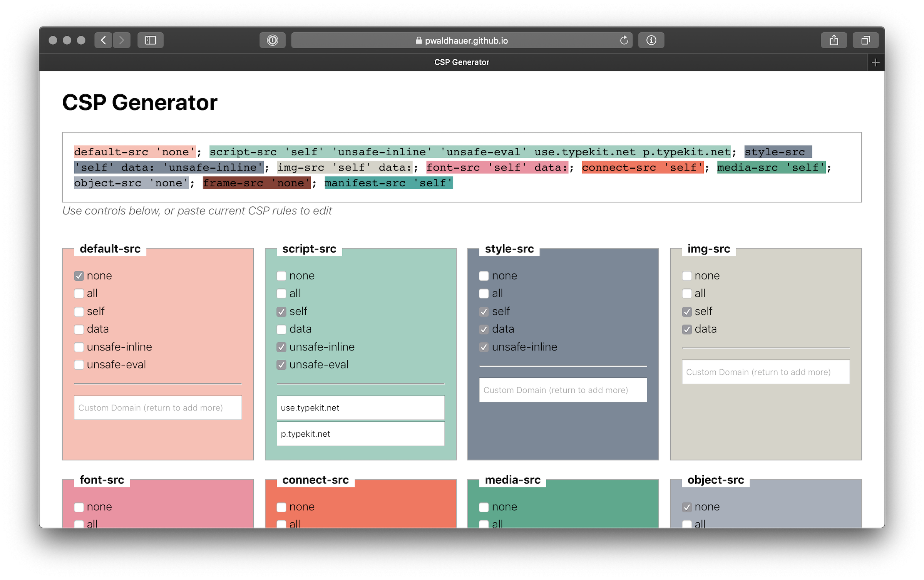Enable self in default-src
The image size is (924, 580).
79,312
